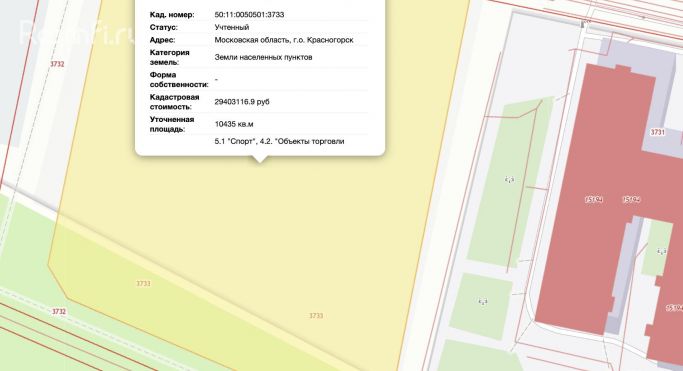Click the leftmost 15194 label on red building
The width and height of the screenshot is (683, 371).
click(x=594, y=199)
